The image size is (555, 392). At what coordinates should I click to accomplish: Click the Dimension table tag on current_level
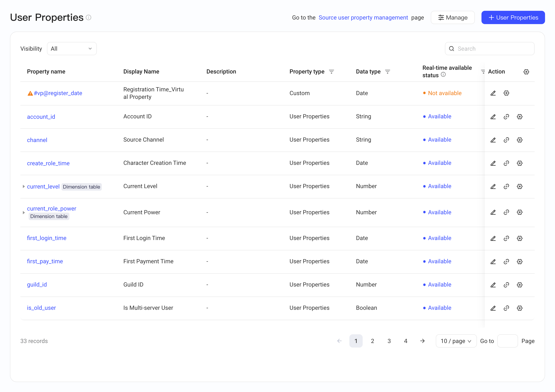tap(81, 187)
